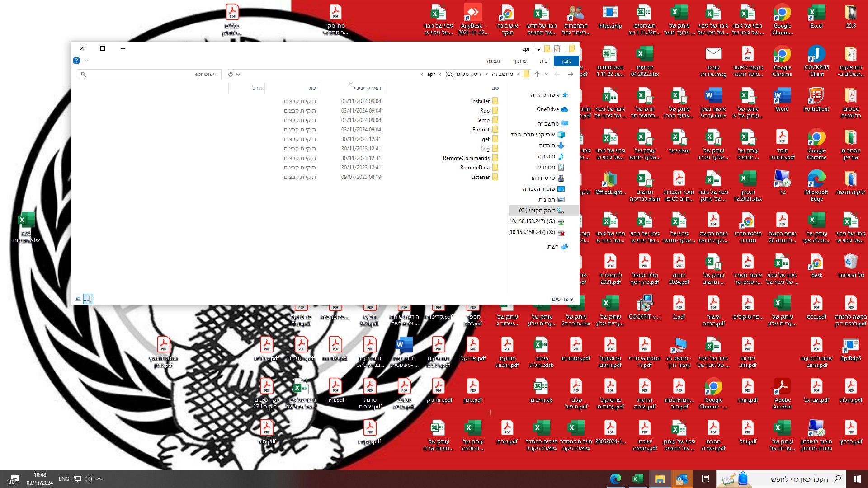This screenshot has width=868, height=488.
Task: Click the ENG language indicator
Action: point(64,479)
